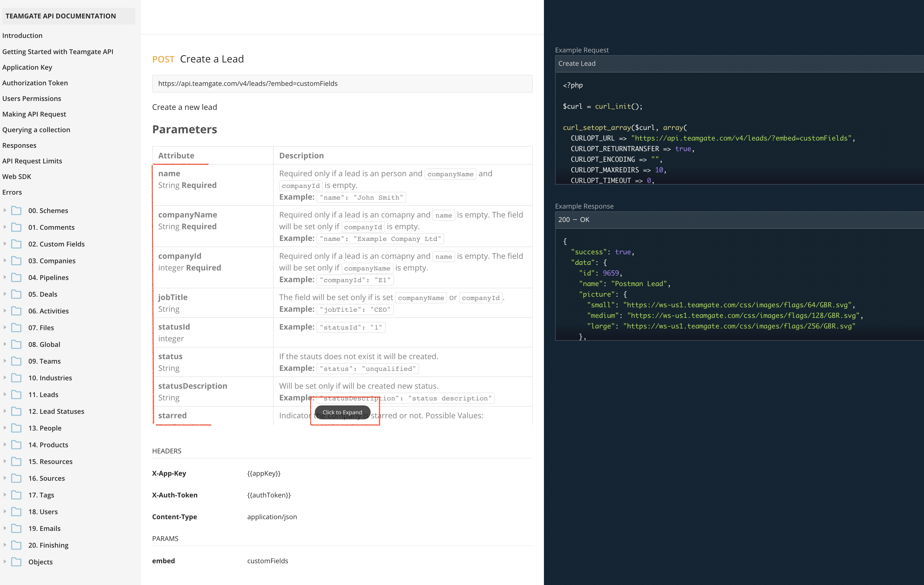Viewport: 924px width, 585px height.
Task: Click the 02. Custom Fields tree label
Action: pyautogui.click(x=56, y=244)
